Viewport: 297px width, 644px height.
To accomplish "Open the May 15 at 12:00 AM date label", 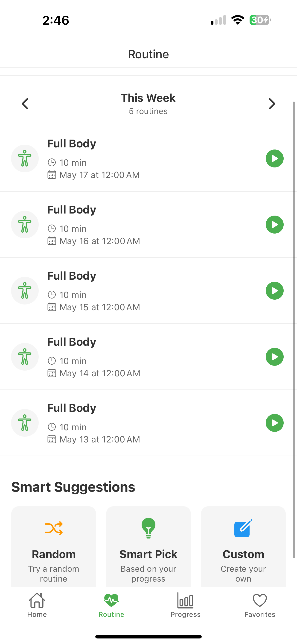I will point(100,307).
